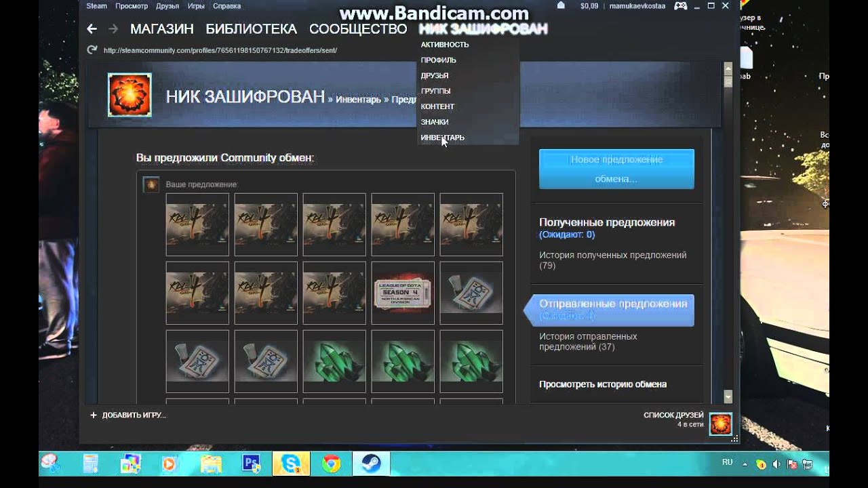This screenshot has height=488, width=868.
Task: Click the vertical scrollbar thumb
Action: [728, 81]
